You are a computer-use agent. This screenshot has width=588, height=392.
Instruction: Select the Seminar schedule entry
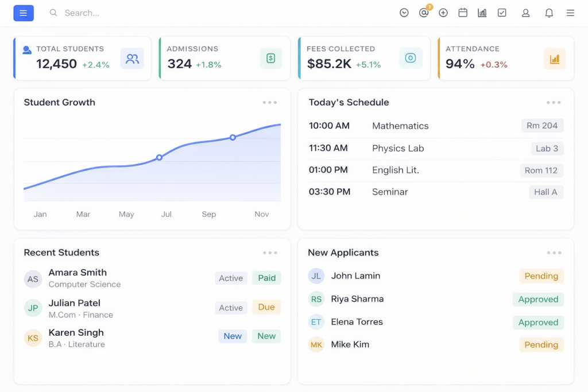(436, 192)
